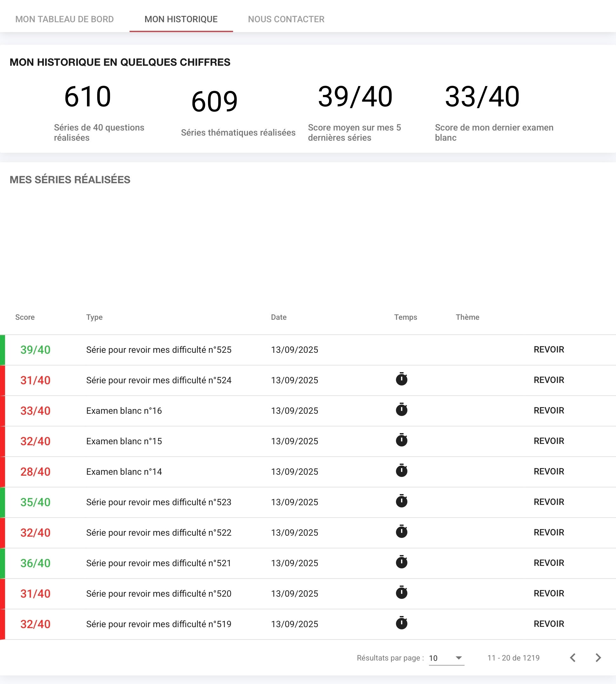Click REVOIR for series n°525
Image resolution: width=616 pixels, height=684 pixels.
click(549, 350)
